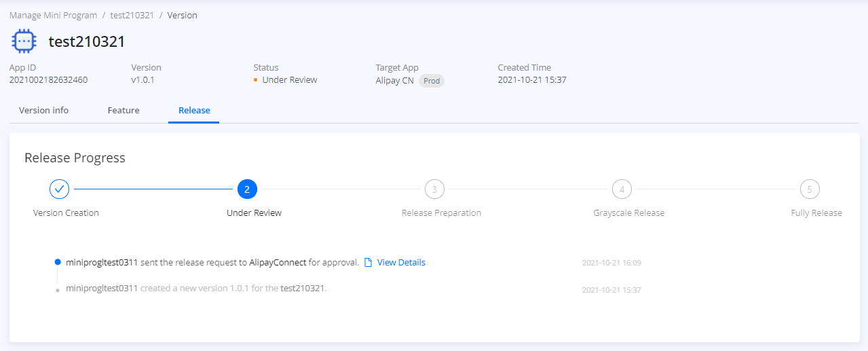868x351 pixels.
Task: Open the Feature tab
Action: (124, 110)
